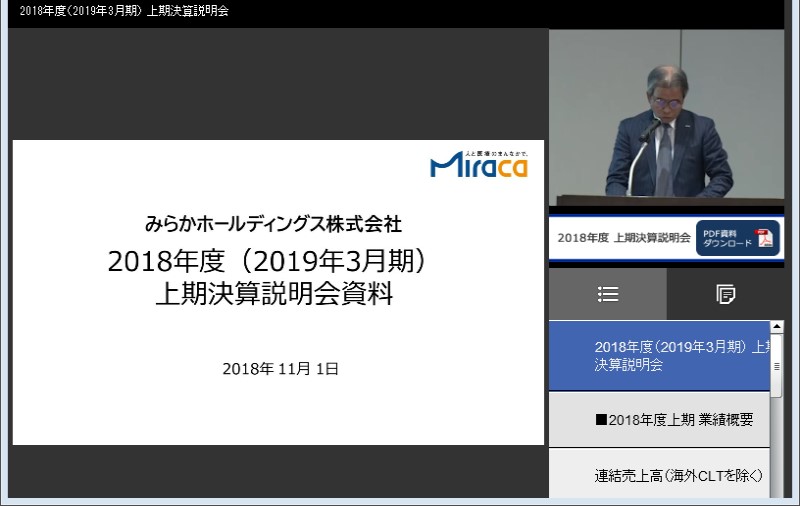Screen dimensions: 800x506
Task: Click the chapter list scrollbar handle
Action: (777, 366)
